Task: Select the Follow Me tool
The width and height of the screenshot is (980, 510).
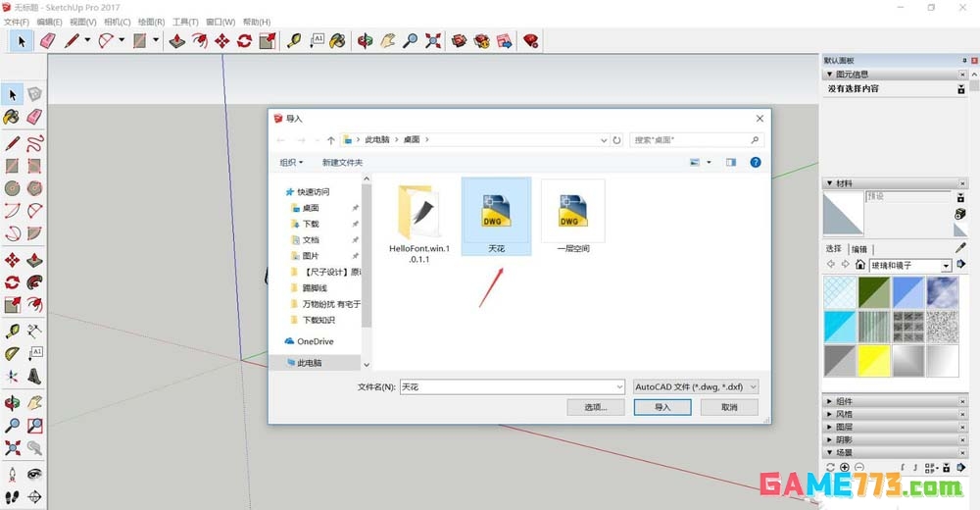Action: point(34,282)
